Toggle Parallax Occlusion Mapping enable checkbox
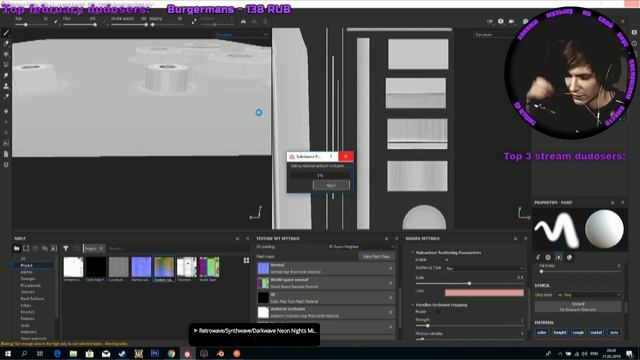 point(438,311)
